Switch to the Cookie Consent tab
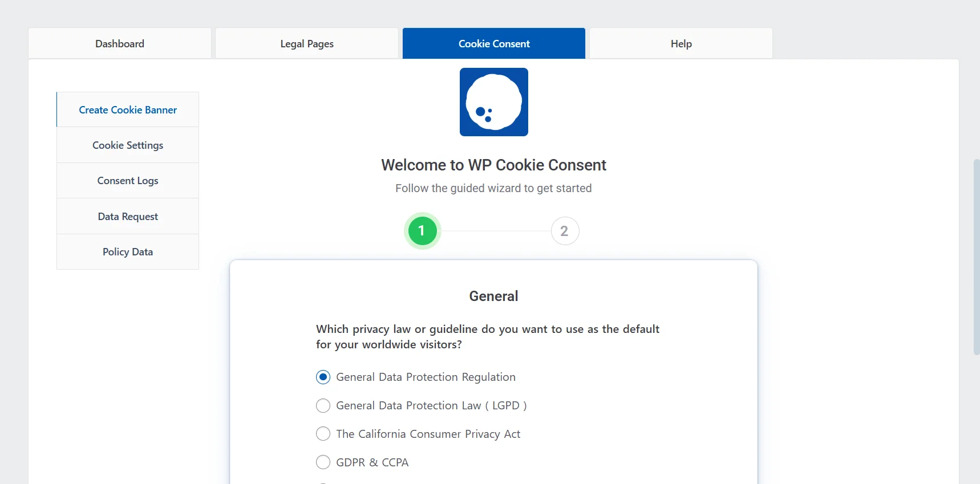 click(493, 43)
